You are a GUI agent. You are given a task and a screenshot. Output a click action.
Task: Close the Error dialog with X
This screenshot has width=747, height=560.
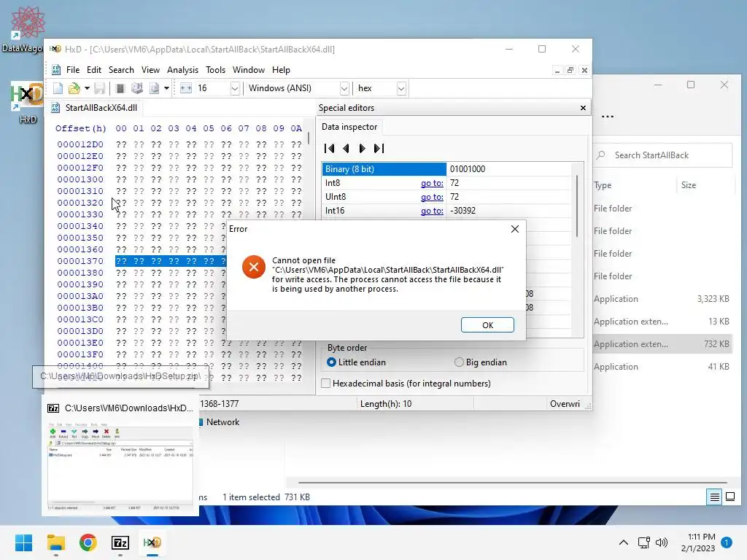pos(515,229)
